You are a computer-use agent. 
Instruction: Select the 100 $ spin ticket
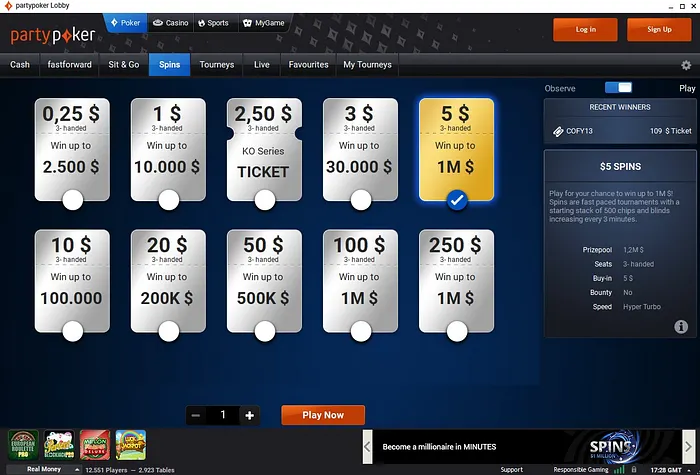[x=360, y=281]
